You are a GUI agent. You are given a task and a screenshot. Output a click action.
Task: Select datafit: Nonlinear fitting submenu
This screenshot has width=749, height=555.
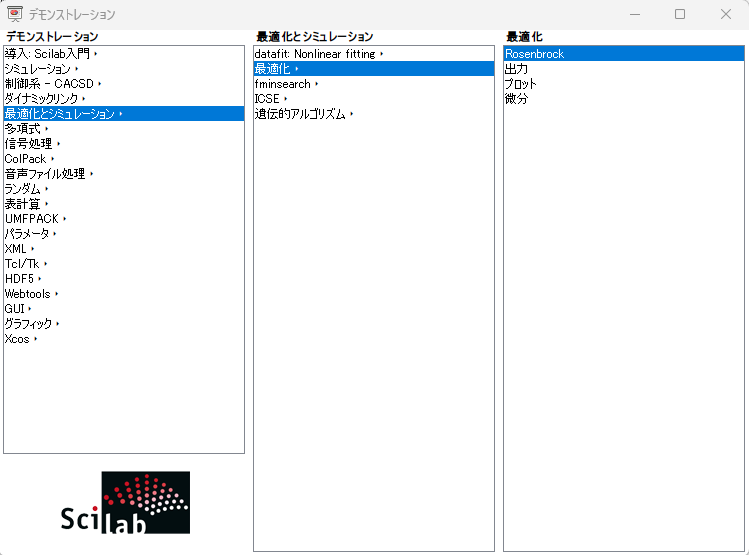315,54
